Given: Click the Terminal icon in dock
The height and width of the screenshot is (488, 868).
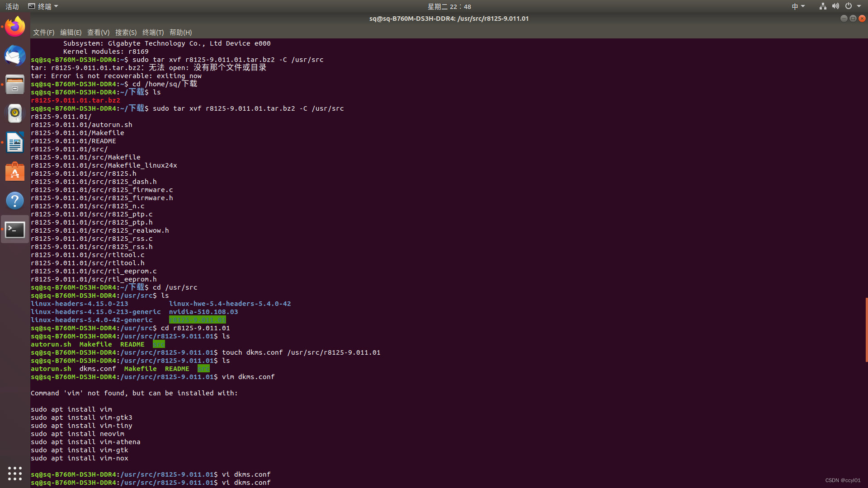Looking at the screenshot, I should pos(15,230).
